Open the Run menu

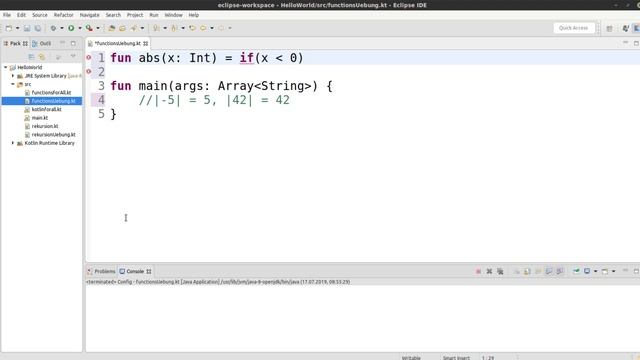click(154, 15)
